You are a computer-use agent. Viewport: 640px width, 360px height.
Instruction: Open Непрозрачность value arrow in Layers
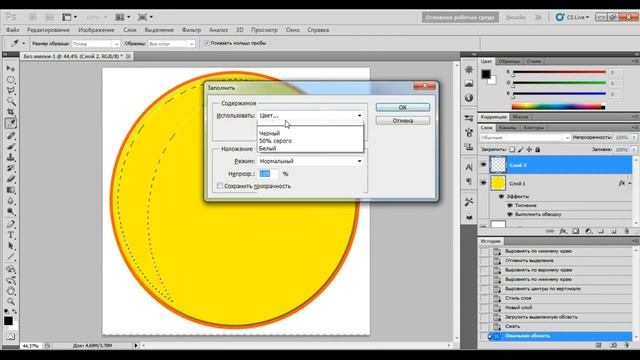pos(634,138)
